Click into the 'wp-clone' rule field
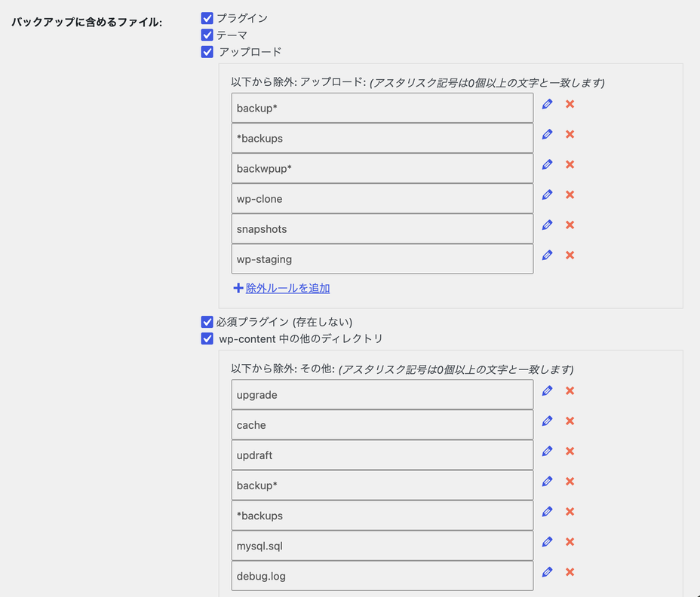Viewport: 700px width, 597px height. [x=382, y=198]
